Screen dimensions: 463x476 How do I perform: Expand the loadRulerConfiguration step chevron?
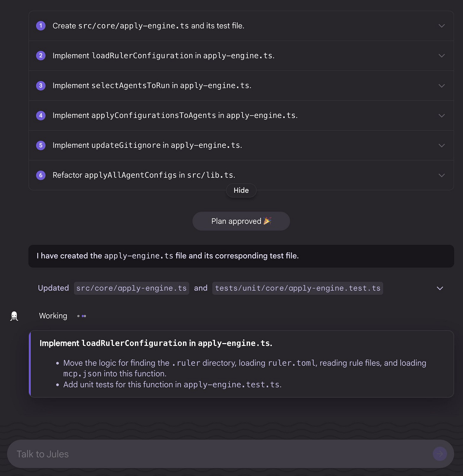tap(441, 56)
